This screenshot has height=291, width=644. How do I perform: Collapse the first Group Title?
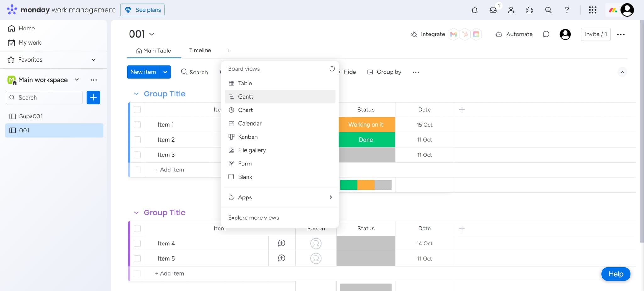pos(136,94)
